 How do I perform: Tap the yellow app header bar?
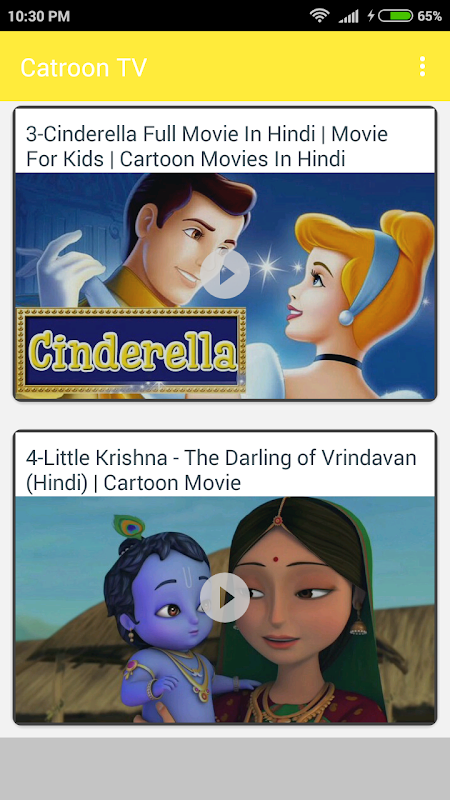pos(225,66)
